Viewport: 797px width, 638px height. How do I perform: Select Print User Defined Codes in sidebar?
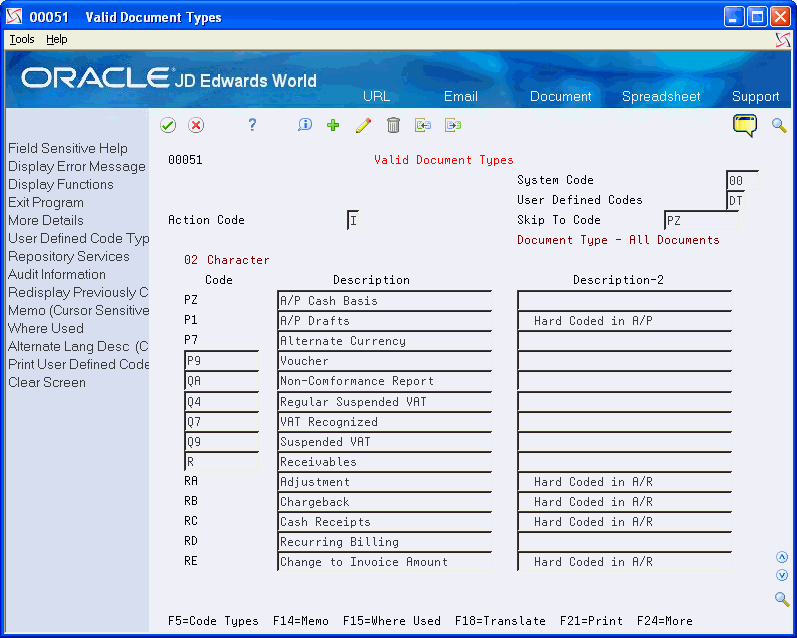[78, 364]
